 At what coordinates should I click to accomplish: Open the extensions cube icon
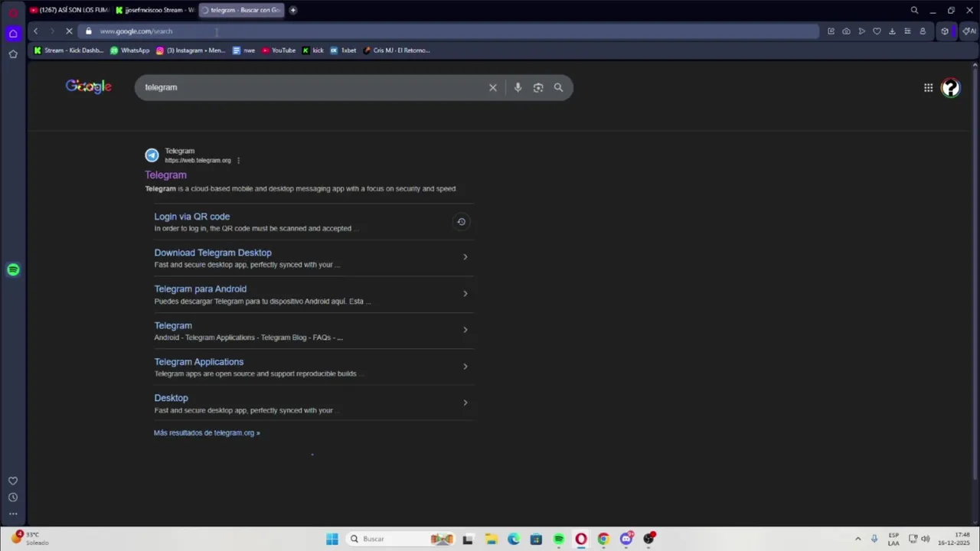[x=945, y=31]
